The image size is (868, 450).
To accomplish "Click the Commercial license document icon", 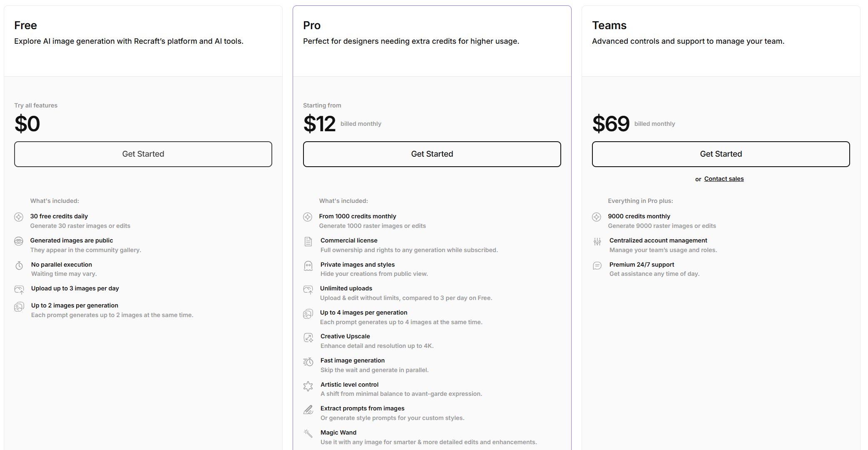I will click(308, 242).
